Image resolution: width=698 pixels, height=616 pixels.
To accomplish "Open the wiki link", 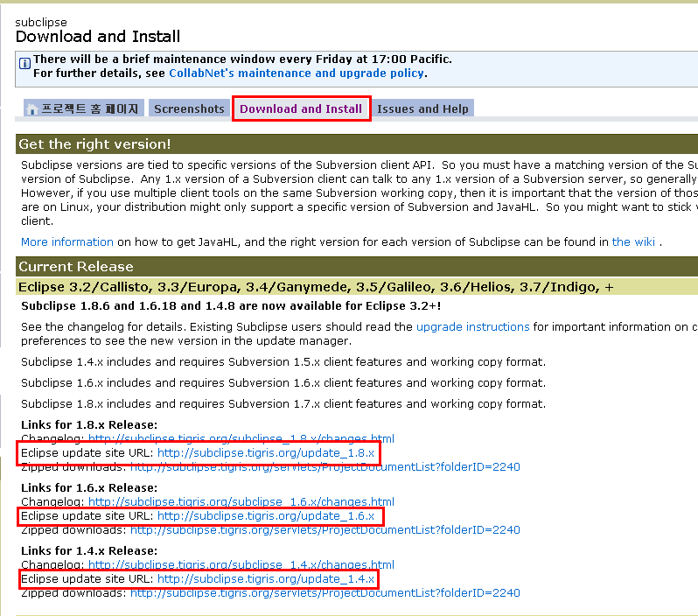I will (633, 241).
